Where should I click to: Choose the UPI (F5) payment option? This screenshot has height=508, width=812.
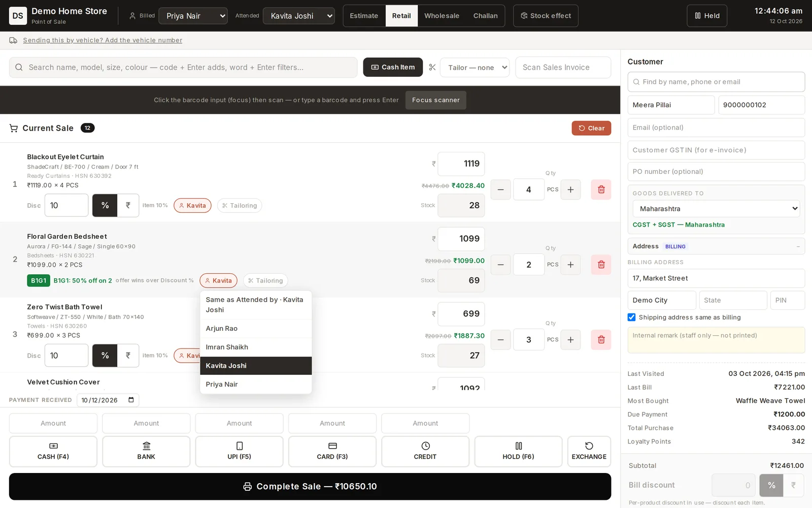tap(239, 451)
